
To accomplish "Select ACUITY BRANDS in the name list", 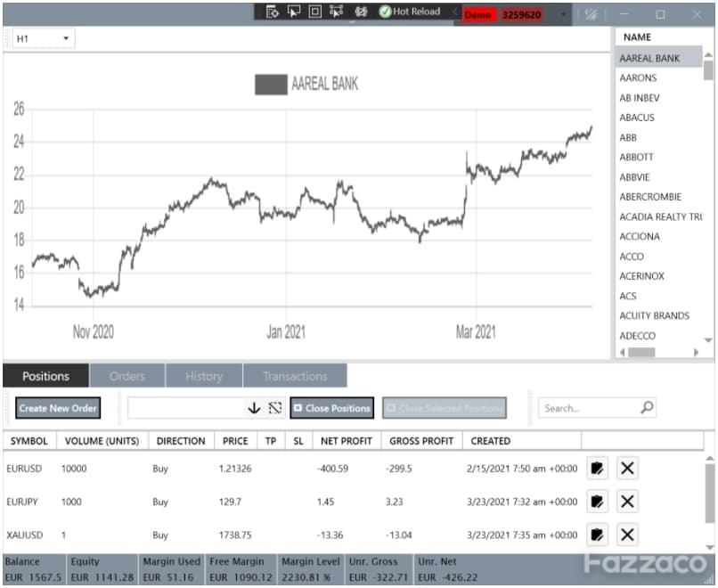I will [x=655, y=315].
